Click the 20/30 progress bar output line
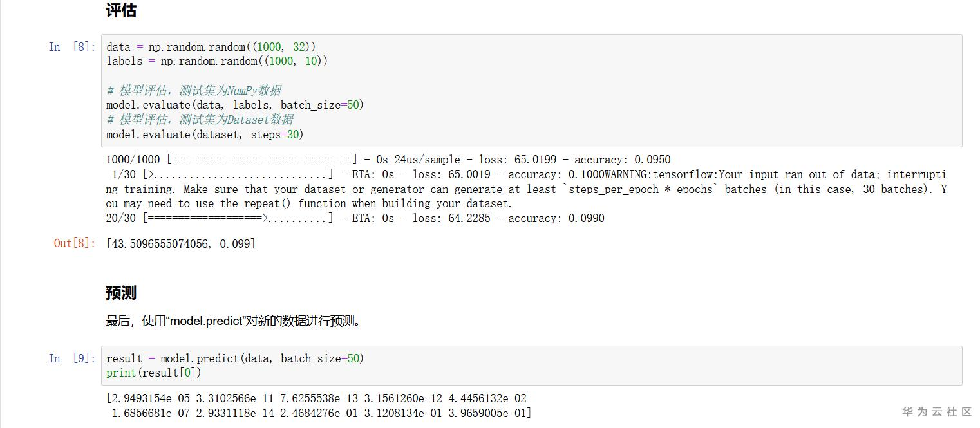 coord(355,218)
